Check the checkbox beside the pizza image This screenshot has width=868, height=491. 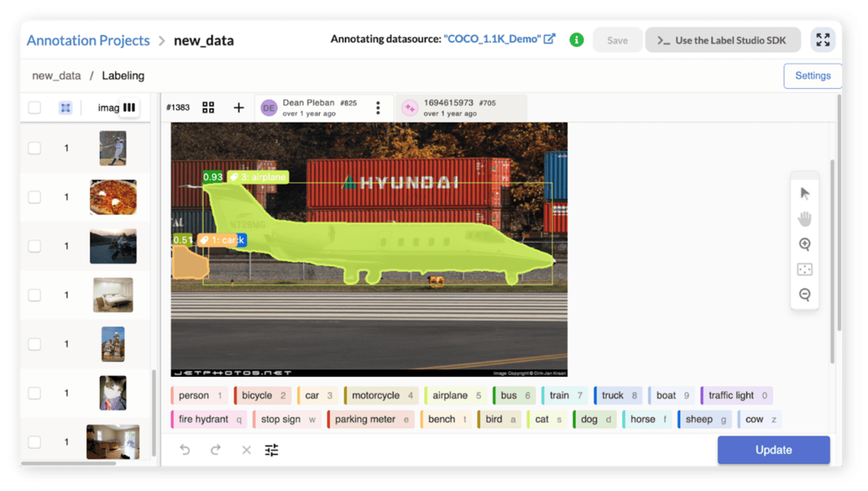point(34,197)
